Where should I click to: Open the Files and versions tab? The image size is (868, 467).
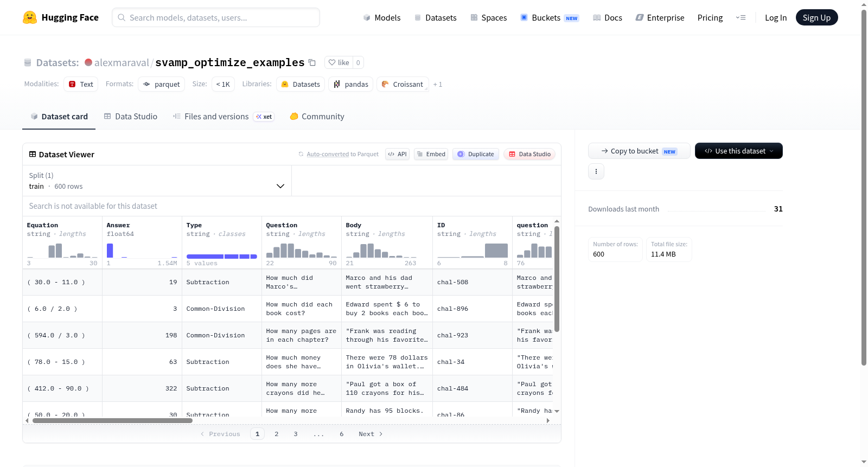[224, 116]
